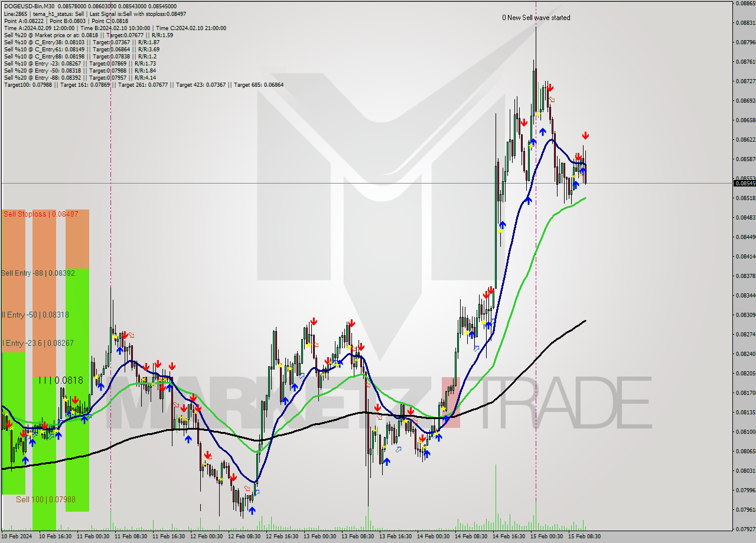Select the '12 Feb 00:30' time label
Viewport: 756px width, 543px height.
[207, 537]
